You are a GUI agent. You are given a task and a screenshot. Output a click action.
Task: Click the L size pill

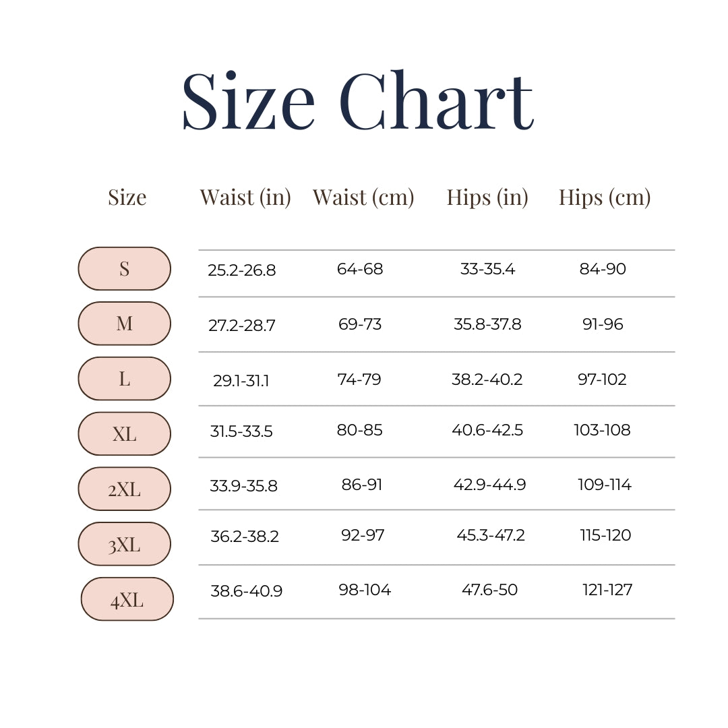click(x=125, y=379)
